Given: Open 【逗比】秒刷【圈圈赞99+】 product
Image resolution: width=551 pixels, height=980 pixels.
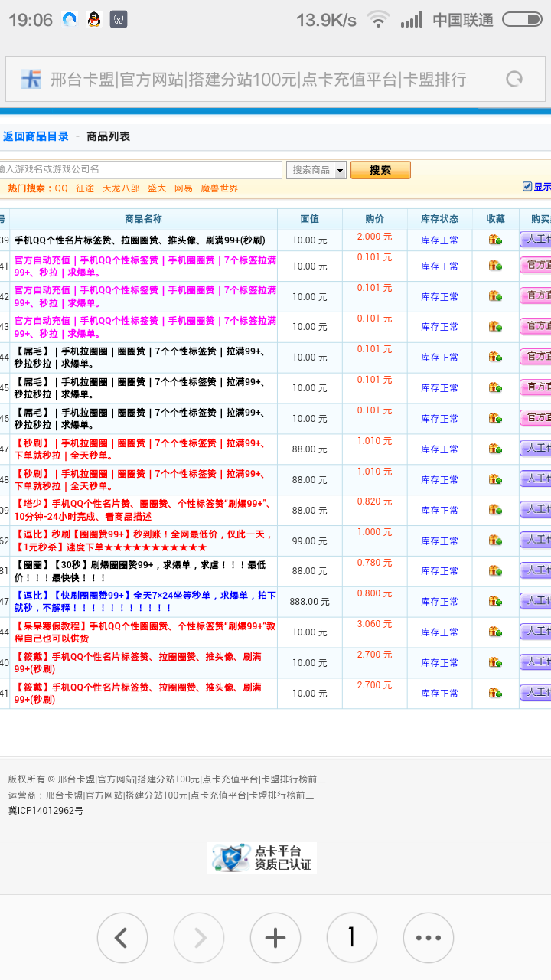Looking at the screenshot, I should (x=144, y=541).
